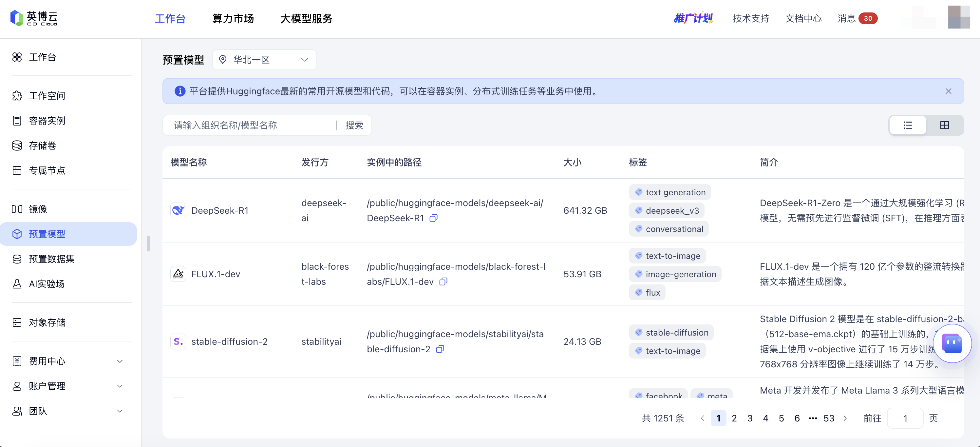Viewport: 980px width, 447px height.
Task: Switch to list view layout
Action: 908,125
